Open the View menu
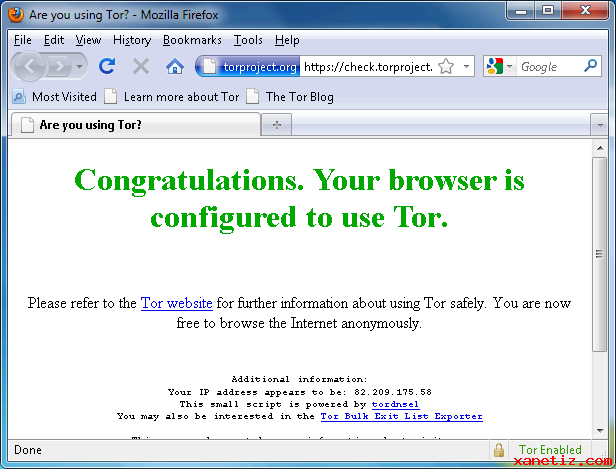The width and height of the screenshot is (616, 469). pos(88,40)
